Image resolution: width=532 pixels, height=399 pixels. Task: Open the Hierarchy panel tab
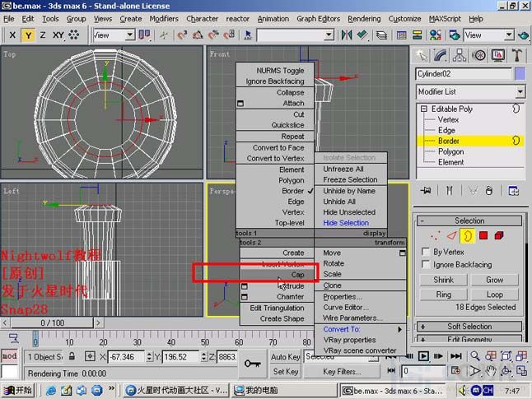[459, 55]
